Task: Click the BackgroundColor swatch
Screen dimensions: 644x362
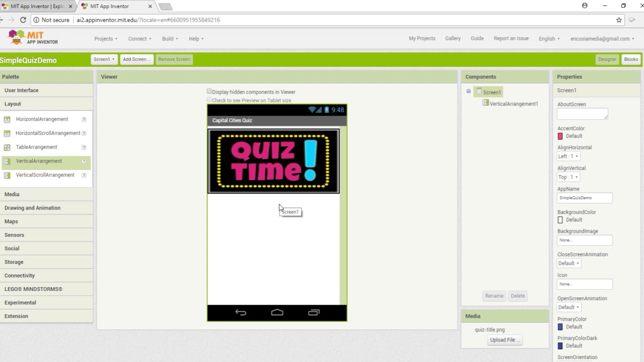Action: 560,220
